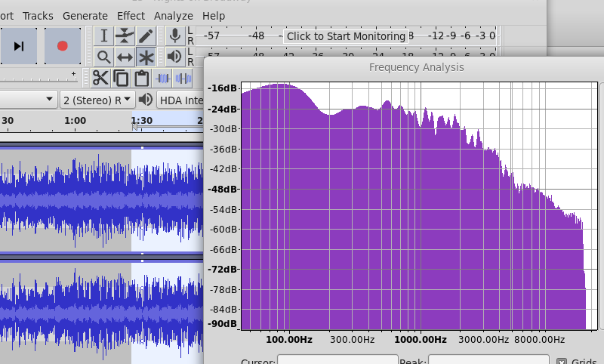Click the Cursor field in Frequency Analysis

tap(337, 359)
